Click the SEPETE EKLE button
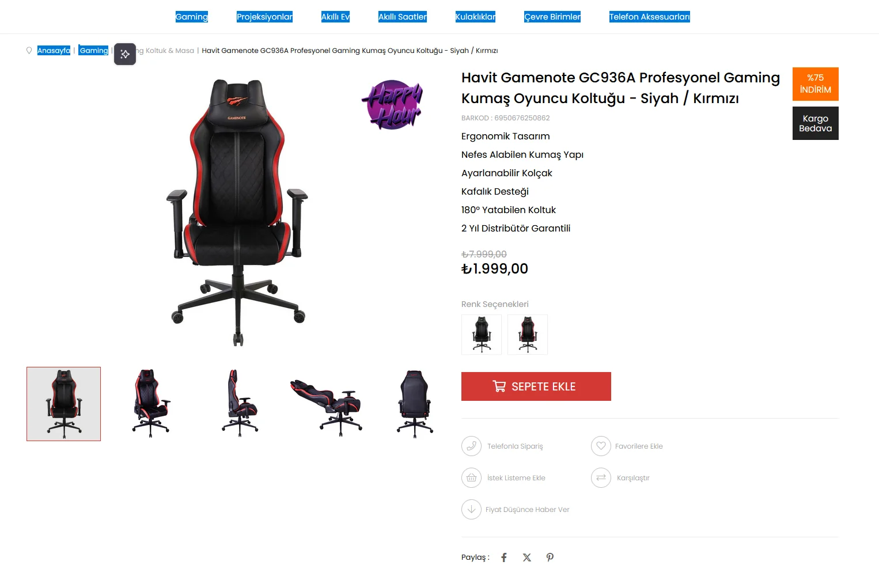Screen dimensions: 879x588 point(536,386)
